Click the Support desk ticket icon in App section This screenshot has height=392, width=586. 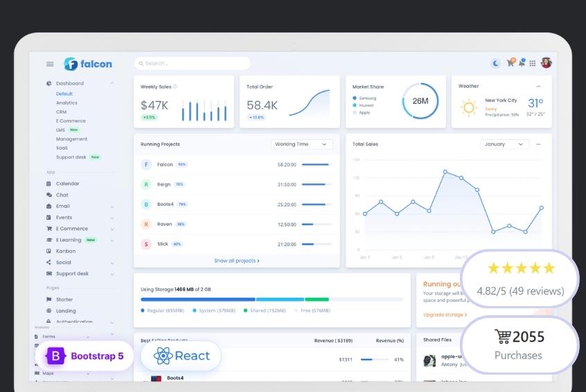49,273
